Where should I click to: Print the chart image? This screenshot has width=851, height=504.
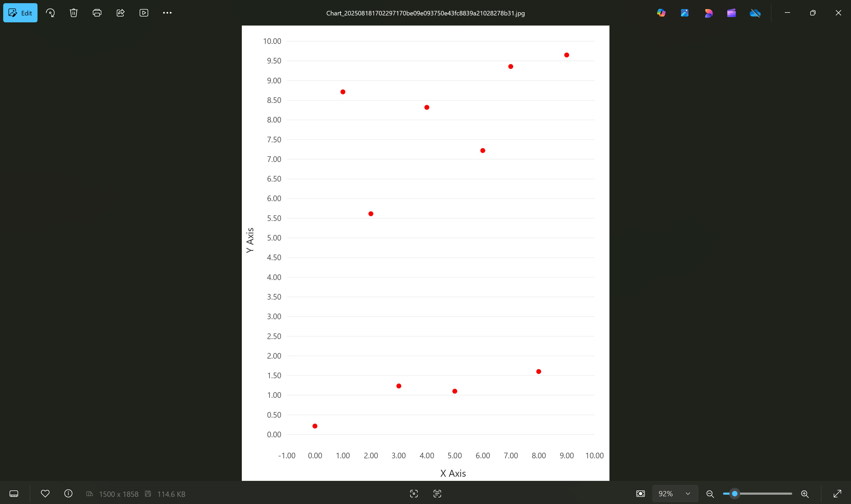(97, 13)
